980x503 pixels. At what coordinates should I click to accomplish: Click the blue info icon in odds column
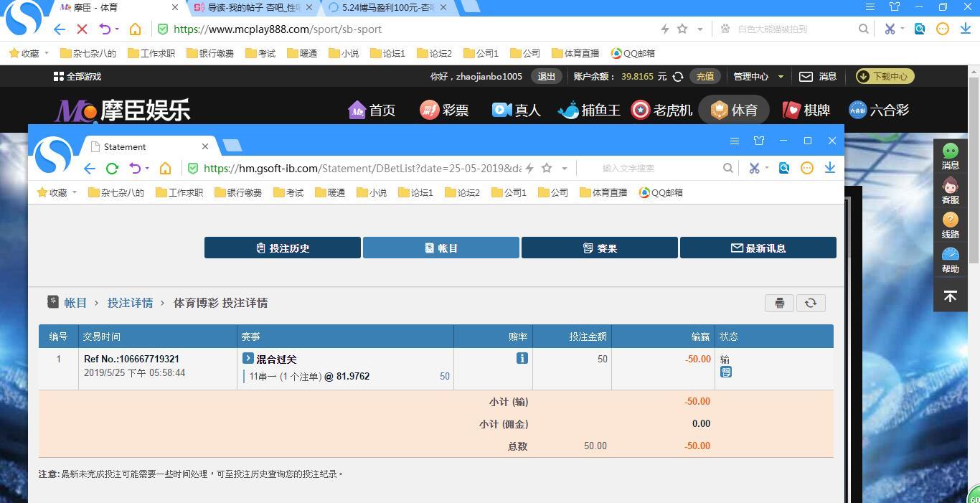pyautogui.click(x=522, y=358)
